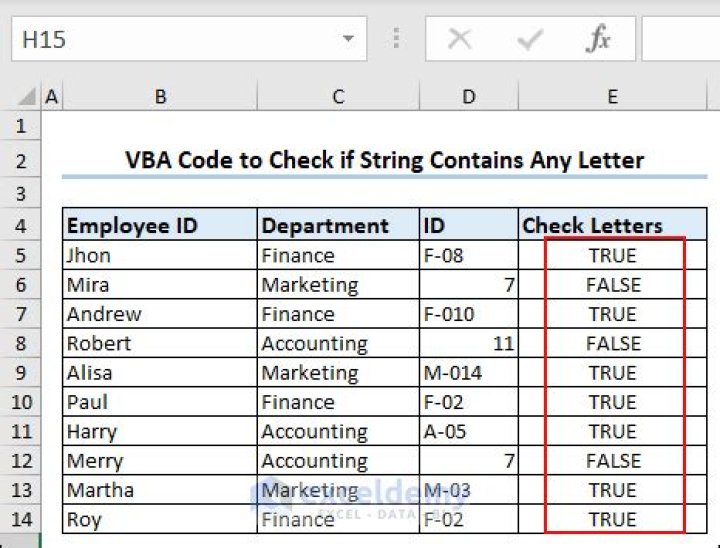Click into the formula bar input
This screenshot has width=720, height=548.
pyautogui.click(x=680, y=40)
